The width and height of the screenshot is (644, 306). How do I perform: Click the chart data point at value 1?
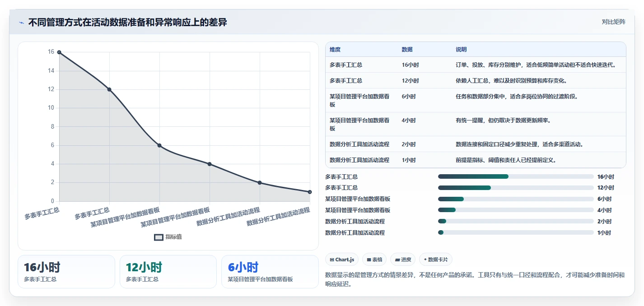(310, 192)
